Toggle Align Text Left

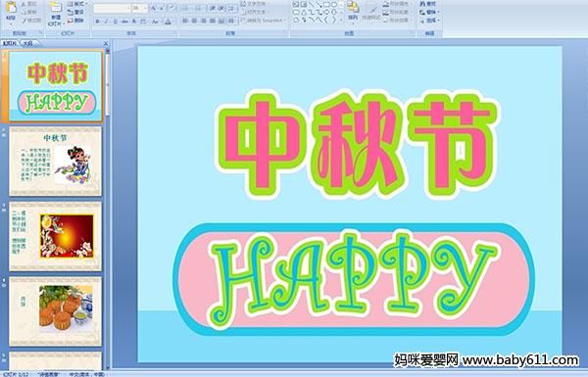[185, 21]
